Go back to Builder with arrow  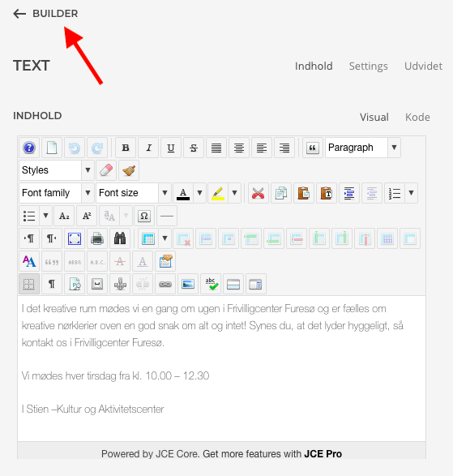coord(45,14)
